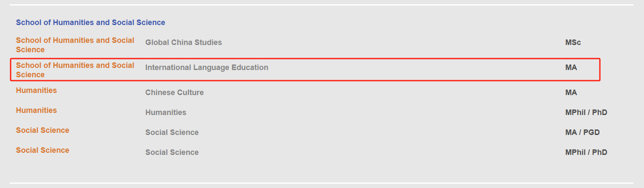Image resolution: width=644 pixels, height=188 pixels.
Task: Open the gray Humanities programme link
Action: click(165, 112)
